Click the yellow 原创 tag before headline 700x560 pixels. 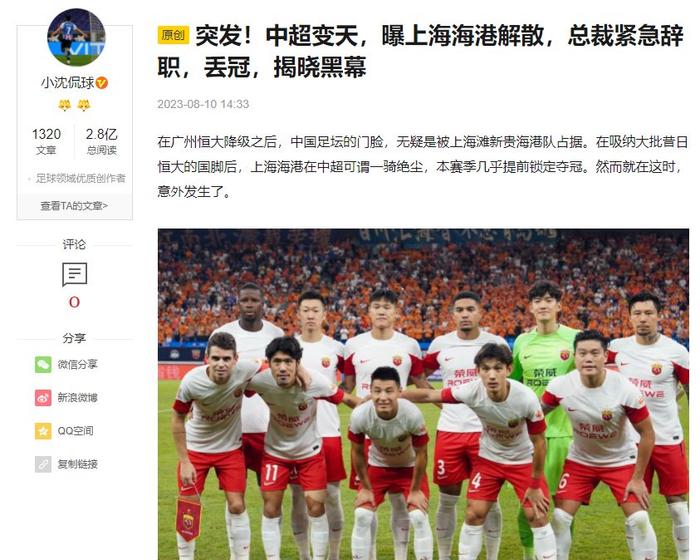tap(173, 35)
